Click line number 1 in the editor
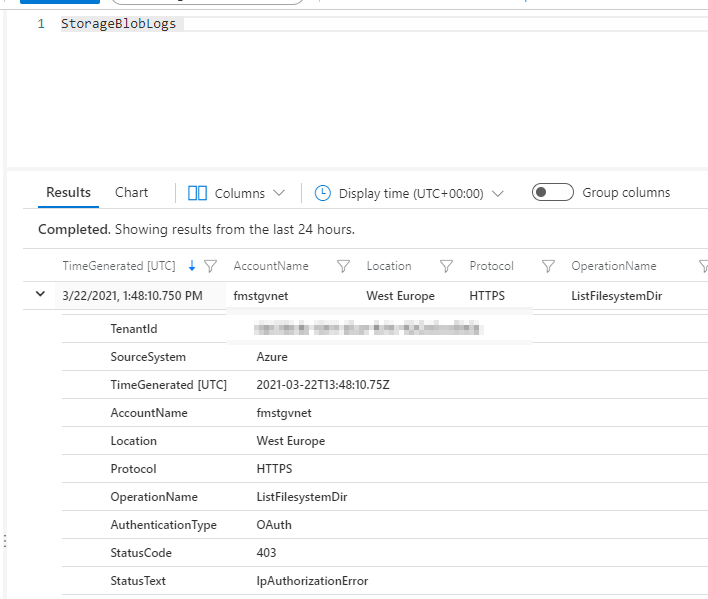Image resolution: width=708 pixels, height=599 pixels. (41, 23)
